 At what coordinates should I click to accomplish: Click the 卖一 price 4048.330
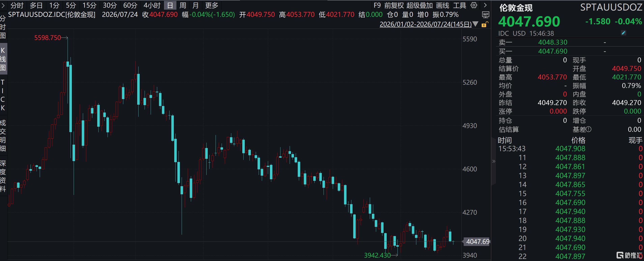coord(553,42)
